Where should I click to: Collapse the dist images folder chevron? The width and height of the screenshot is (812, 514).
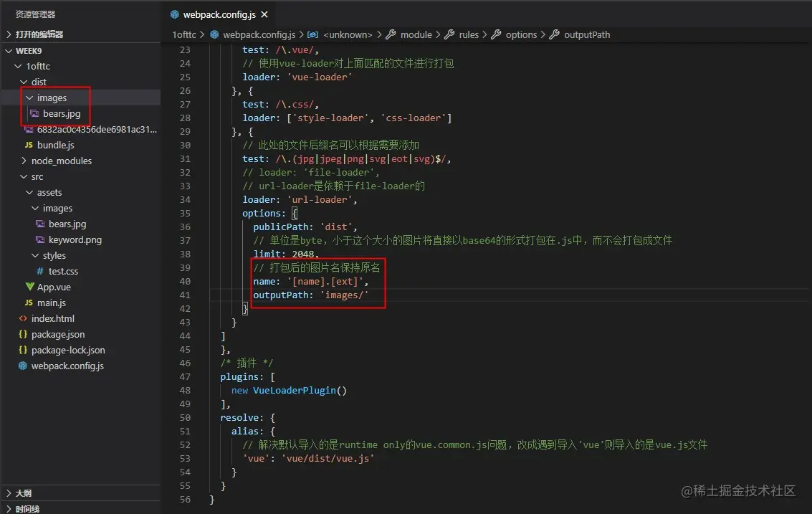pyautogui.click(x=29, y=97)
